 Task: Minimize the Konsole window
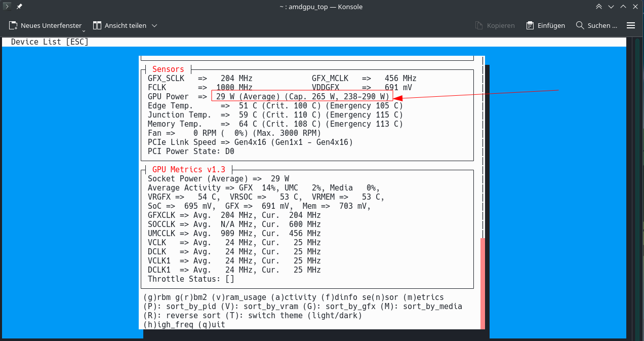611,7
